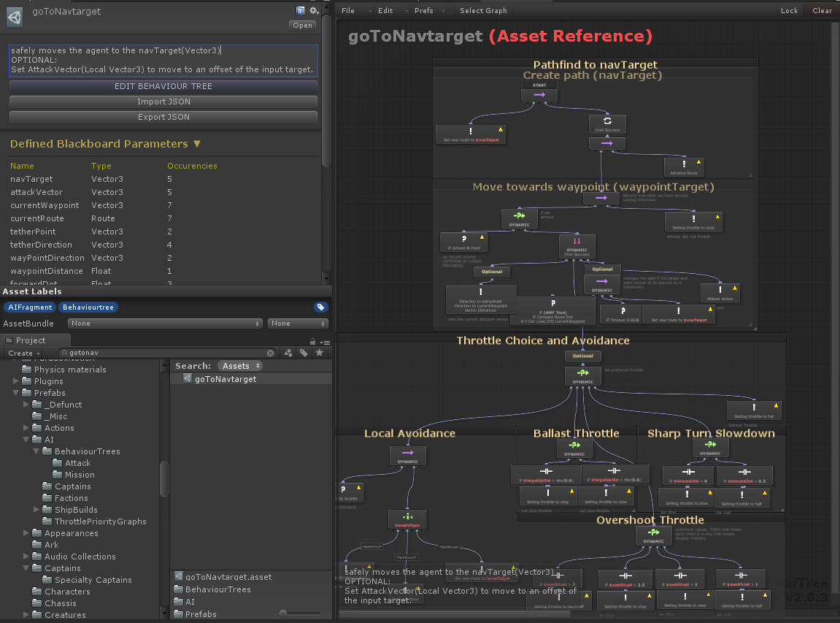This screenshot has height=623, width=840.
Task: Select the If Arrived At Point condition node
Action: tap(463, 242)
